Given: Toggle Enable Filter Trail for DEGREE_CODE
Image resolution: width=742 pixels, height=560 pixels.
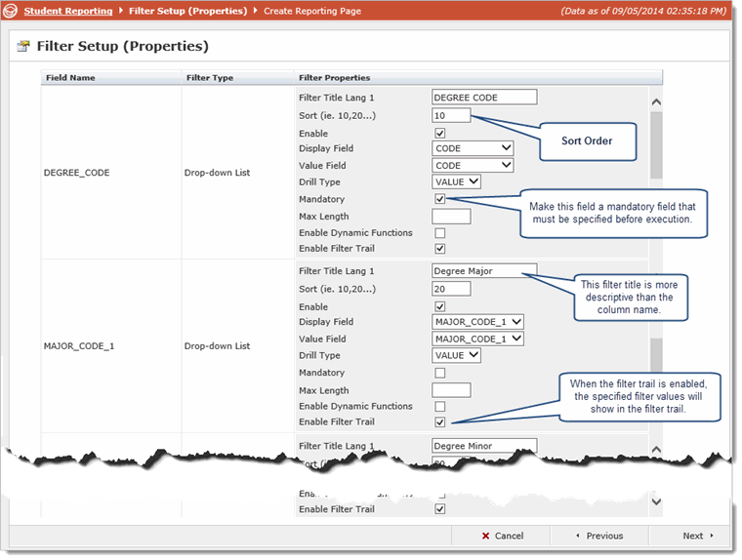Looking at the screenshot, I should click(440, 249).
